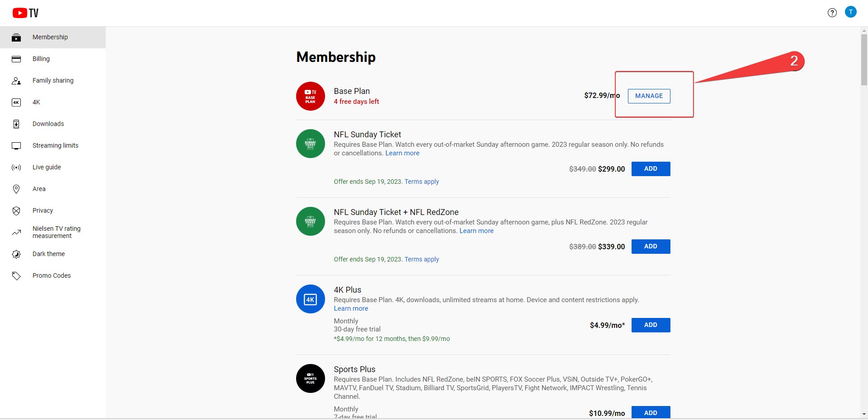868x420 pixels.
Task: Click the YouTube TV logo
Action: coord(25,12)
